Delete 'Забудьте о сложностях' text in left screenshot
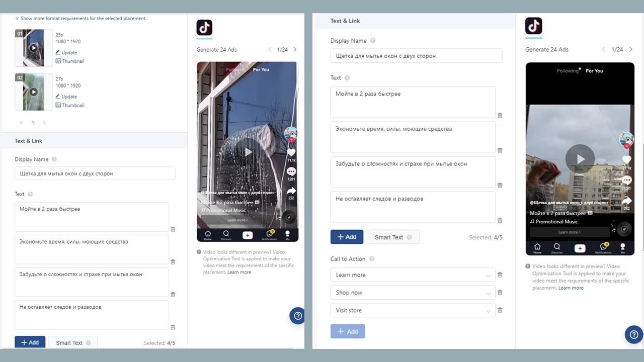Viewport: 644px width, 362px height. 173,295
